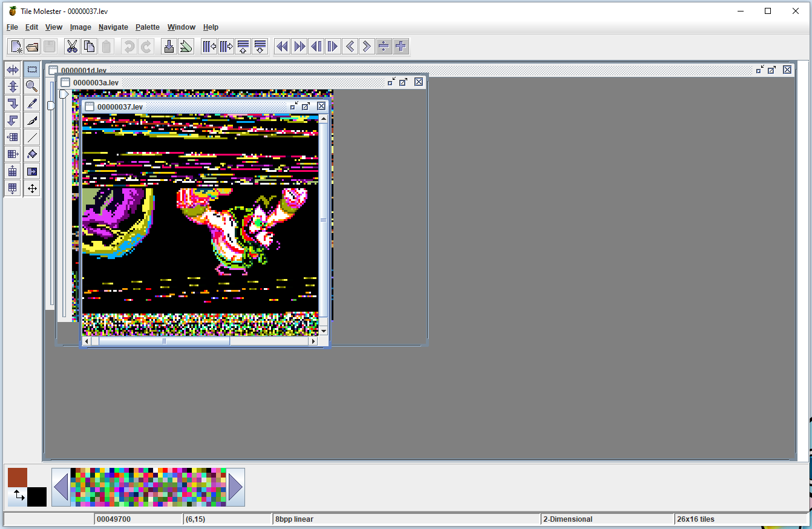Viewport: 812px width, 529px height.
Task: Step one row back in toolbar
Action: [316, 47]
